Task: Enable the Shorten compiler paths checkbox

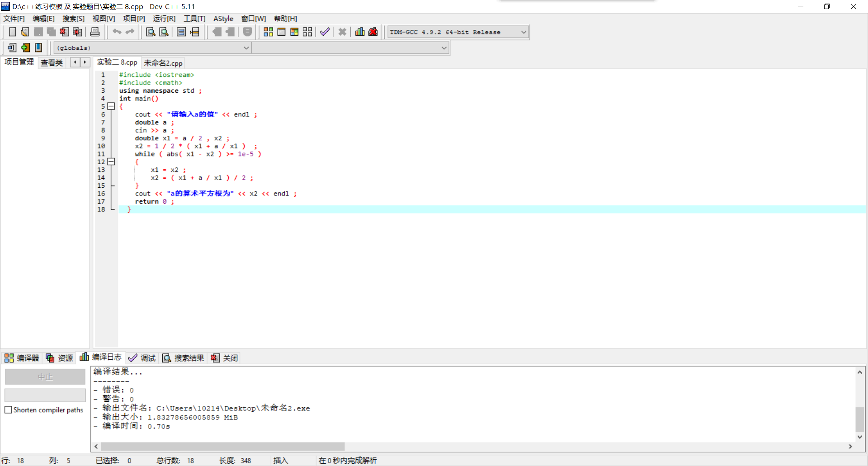Action: pos(8,410)
